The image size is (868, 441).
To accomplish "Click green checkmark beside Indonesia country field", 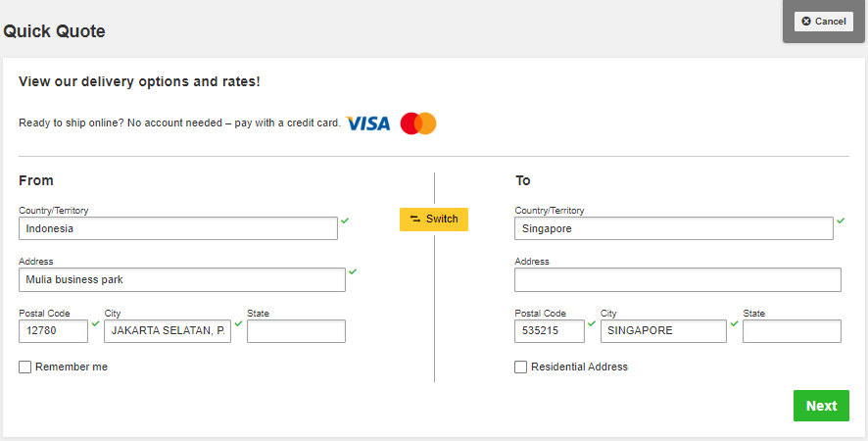I will click(x=345, y=220).
